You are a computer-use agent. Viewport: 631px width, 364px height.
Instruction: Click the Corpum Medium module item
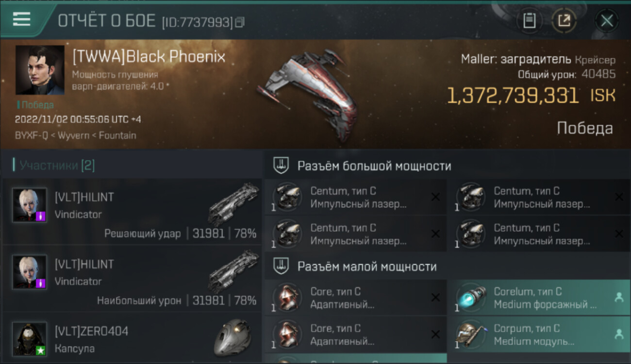(x=539, y=334)
